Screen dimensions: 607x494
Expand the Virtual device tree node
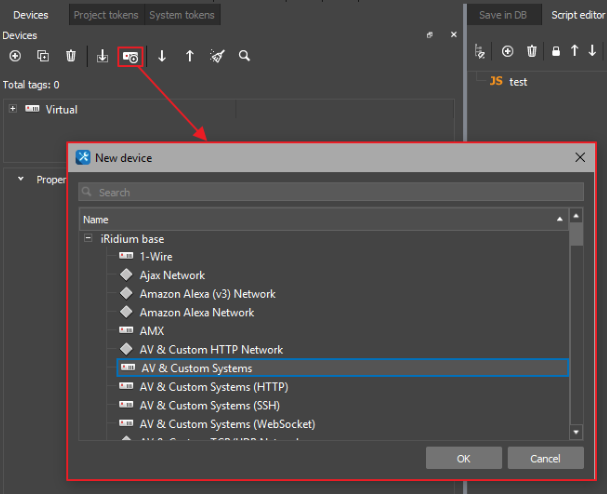[x=13, y=109]
